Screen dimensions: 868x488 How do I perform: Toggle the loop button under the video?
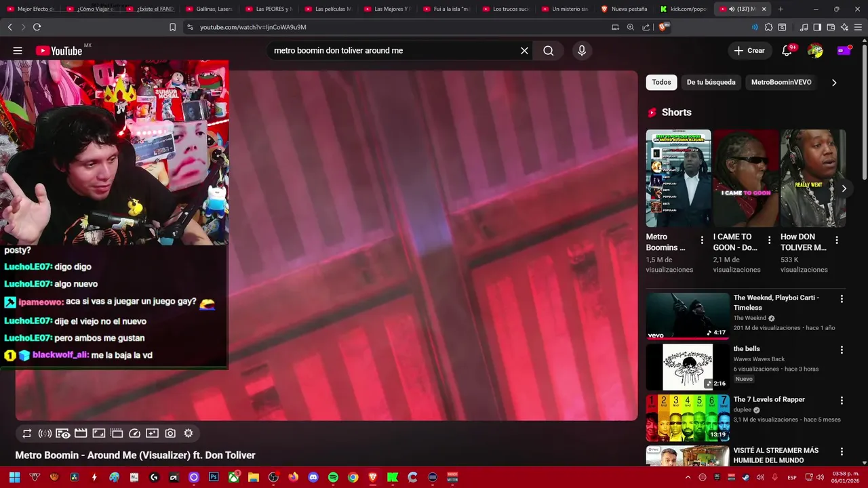click(x=27, y=433)
